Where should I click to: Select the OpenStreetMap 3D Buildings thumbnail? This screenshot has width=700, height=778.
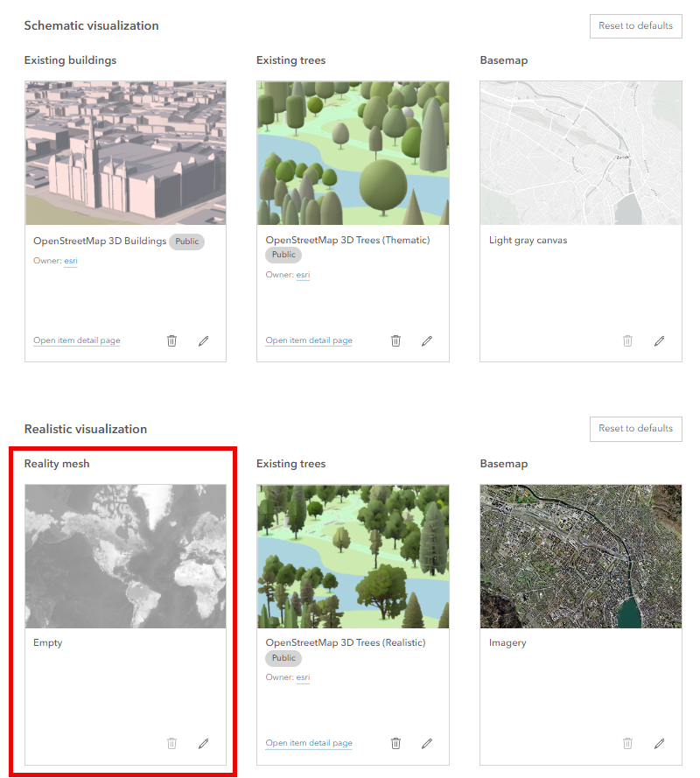coord(125,152)
